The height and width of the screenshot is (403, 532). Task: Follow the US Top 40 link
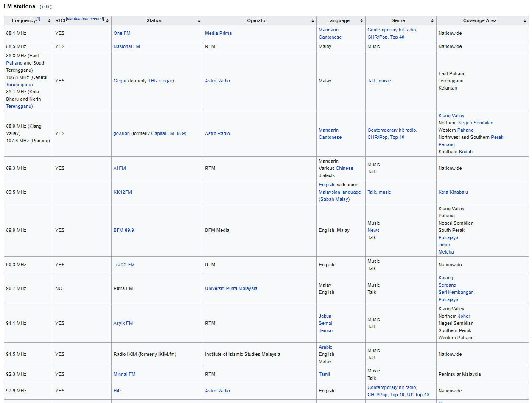coord(418,395)
